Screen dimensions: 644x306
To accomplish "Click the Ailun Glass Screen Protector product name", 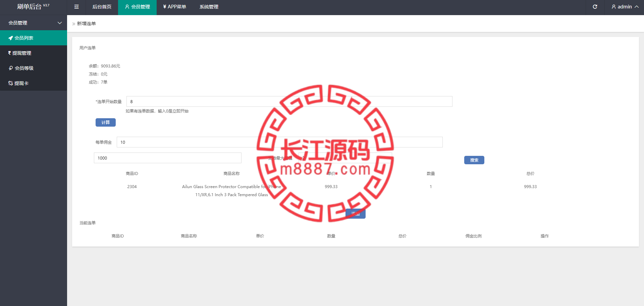I will [x=232, y=191].
